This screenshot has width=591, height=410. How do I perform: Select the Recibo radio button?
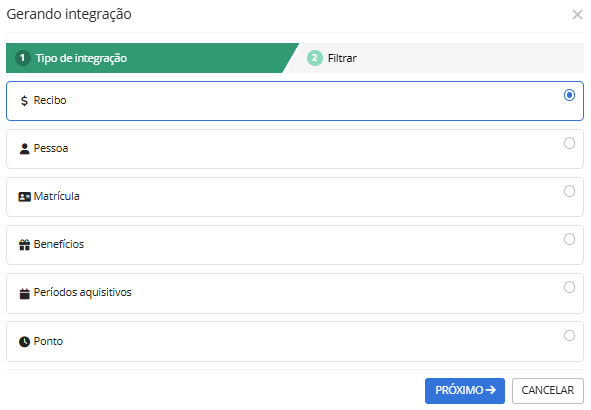(569, 95)
